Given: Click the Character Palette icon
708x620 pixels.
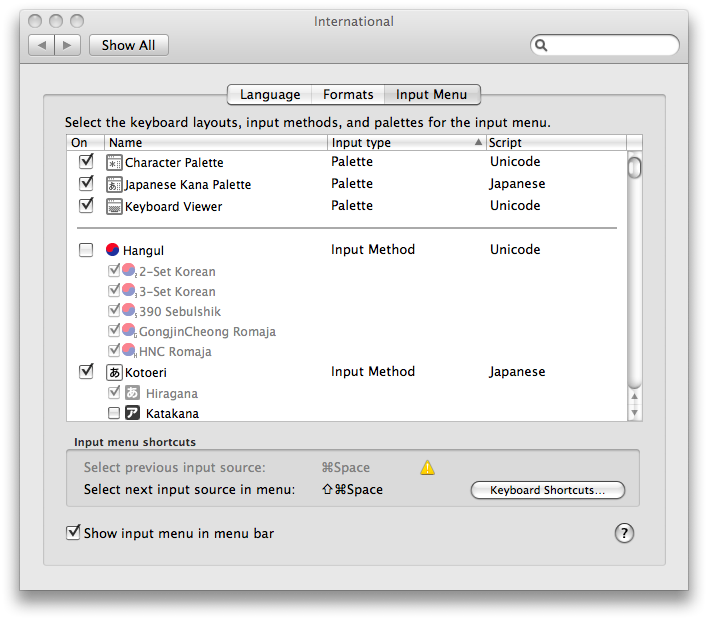Looking at the screenshot, I should pyautogui.click(x=114, y=163).
